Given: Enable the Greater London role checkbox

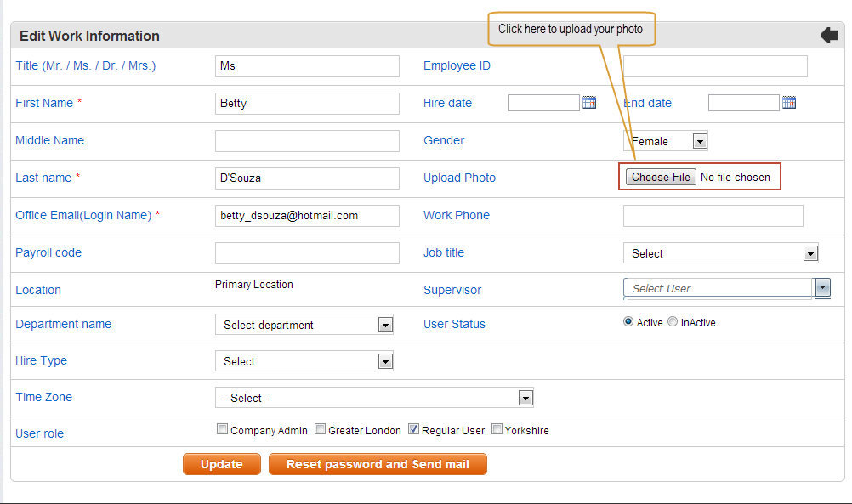Looking at the screenshot, I should tap(320, 429).
